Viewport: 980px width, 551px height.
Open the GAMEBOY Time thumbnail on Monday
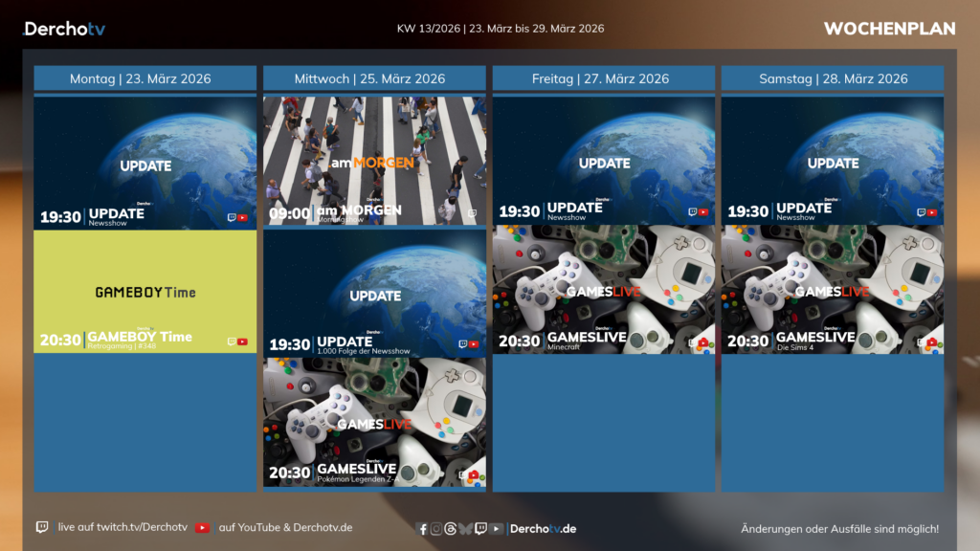pyautogui.click(x=145, y=292)
